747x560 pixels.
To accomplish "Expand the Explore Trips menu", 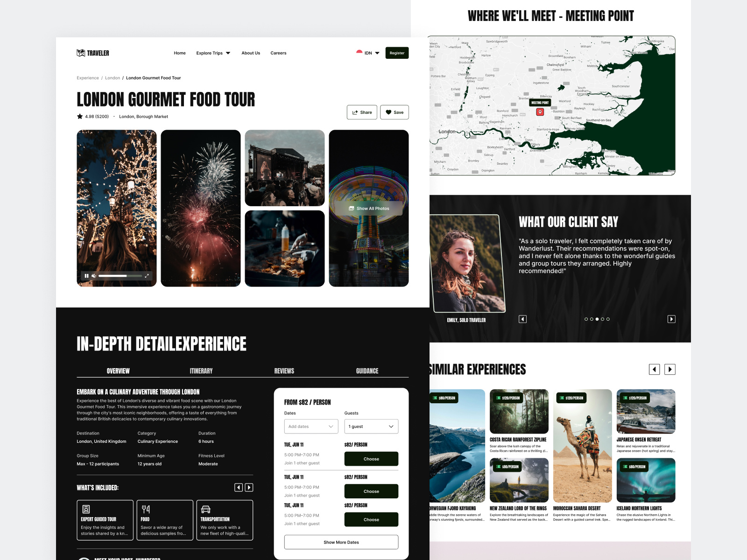I will tap(213, 53).
